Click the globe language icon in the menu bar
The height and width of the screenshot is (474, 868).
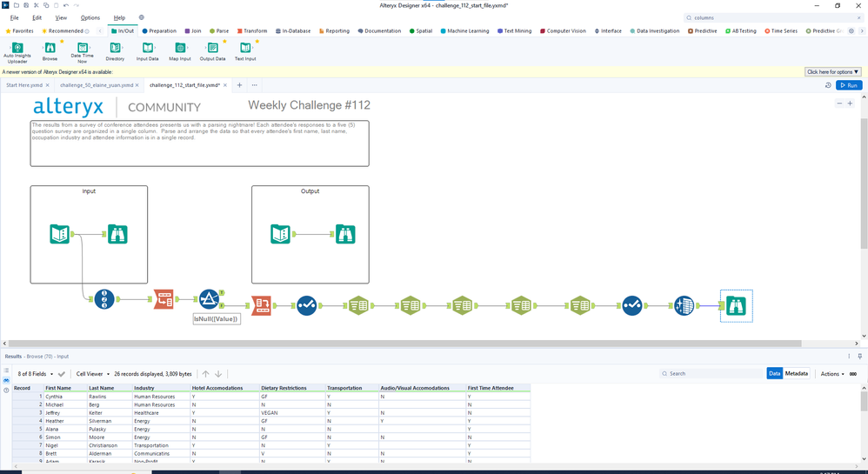(x=141, y=17)
